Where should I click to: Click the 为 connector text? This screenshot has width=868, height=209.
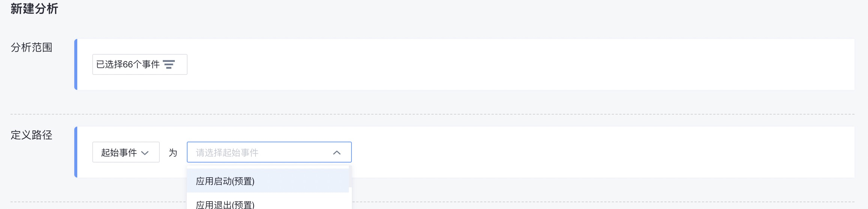coord(173,153)
